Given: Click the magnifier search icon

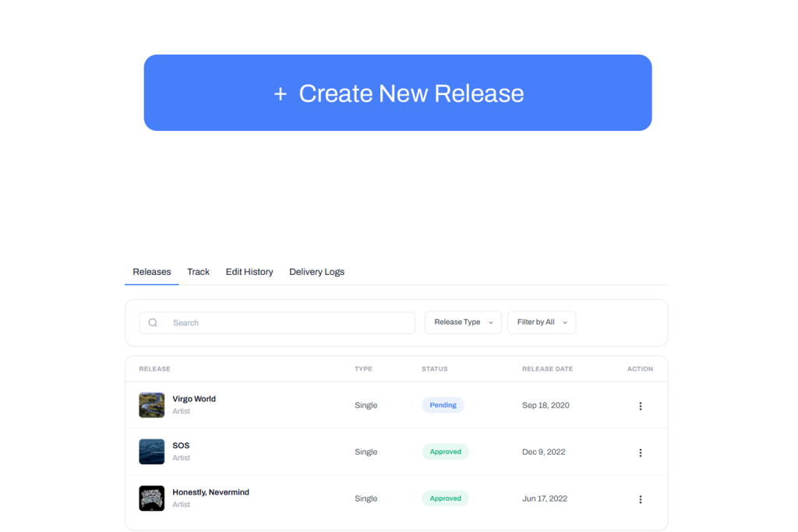Looking at the screenshot, I should coord(153,322).
